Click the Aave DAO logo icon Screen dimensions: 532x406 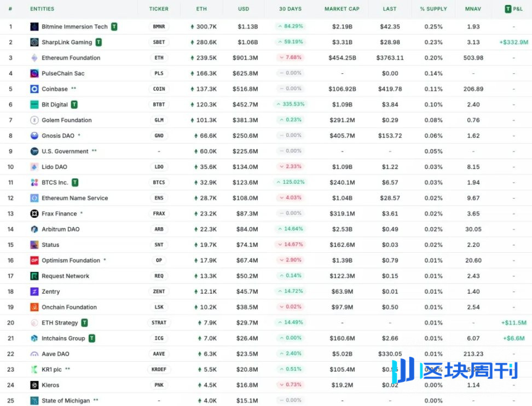point(34,354)
